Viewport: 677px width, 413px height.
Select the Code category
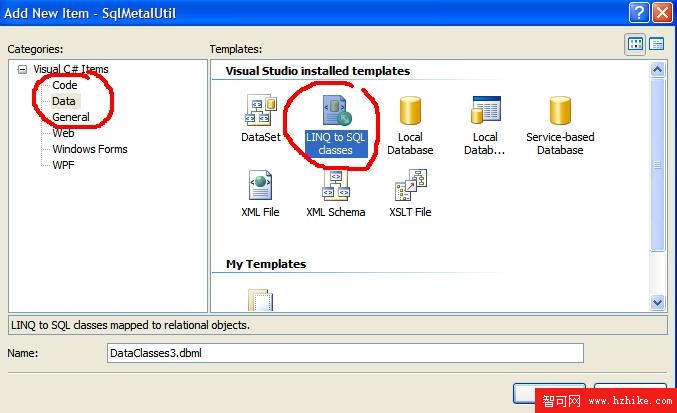pos(65,85)
